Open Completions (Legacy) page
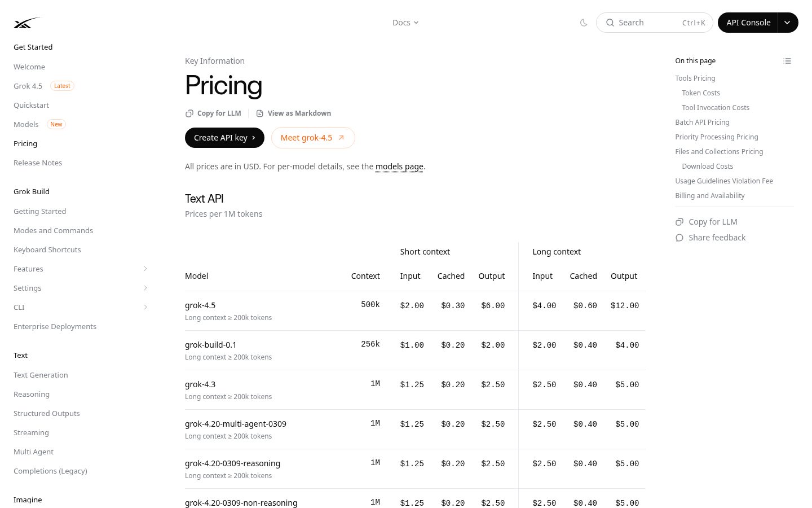This screenshot has height=508, width=812. (50, 471)
